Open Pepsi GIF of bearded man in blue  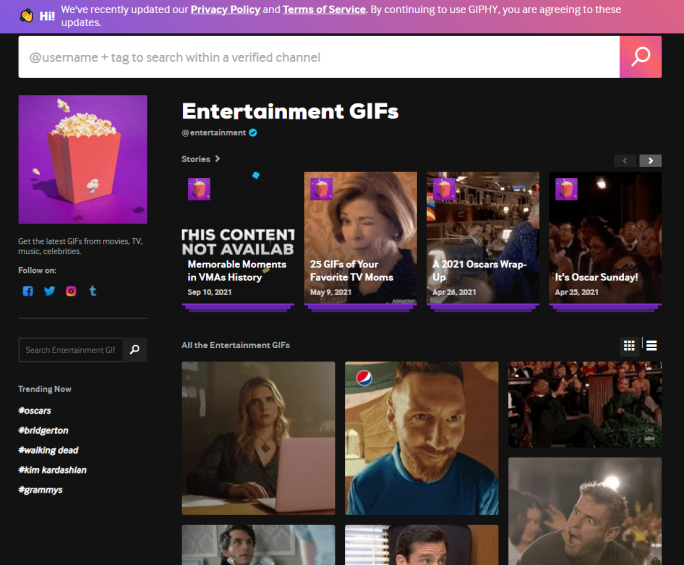pyautogui.click(x=422, y=438)
